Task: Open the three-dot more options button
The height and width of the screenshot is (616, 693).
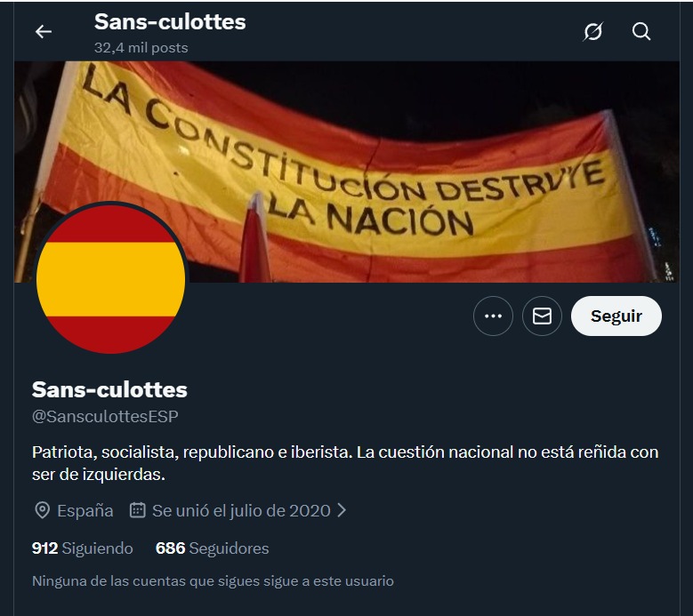Action: (x=493, y=316)
